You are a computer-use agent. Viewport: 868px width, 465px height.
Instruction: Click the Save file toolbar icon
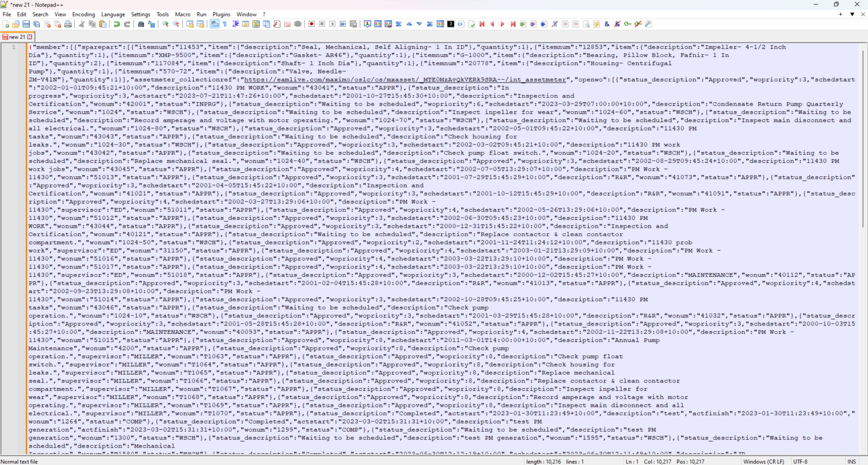pos(26,24)
